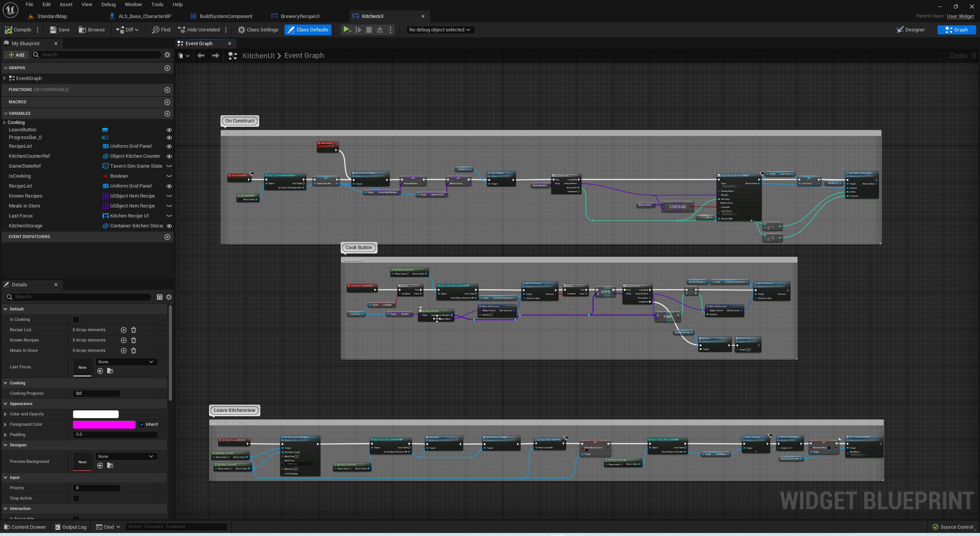Click the magenta Foreground Color swatch

[x=104, y=424]
